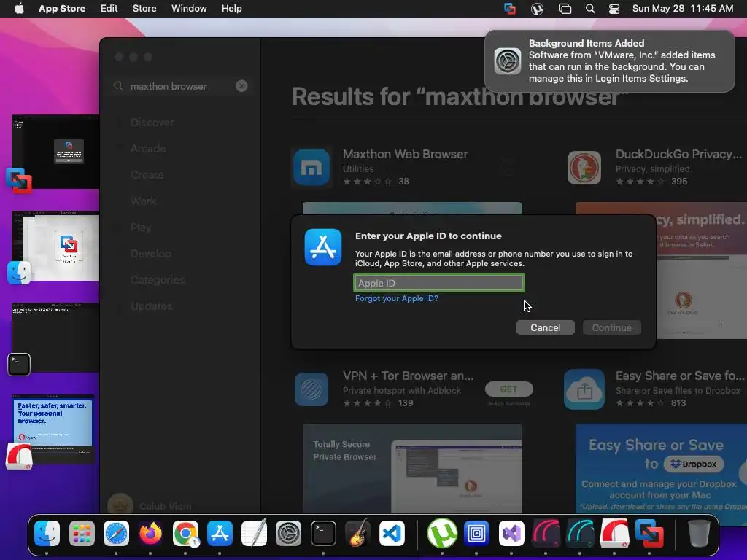This screenshot has height=560, width=747.
Task: Click the Apple ID text field
Action: point(438,283)
